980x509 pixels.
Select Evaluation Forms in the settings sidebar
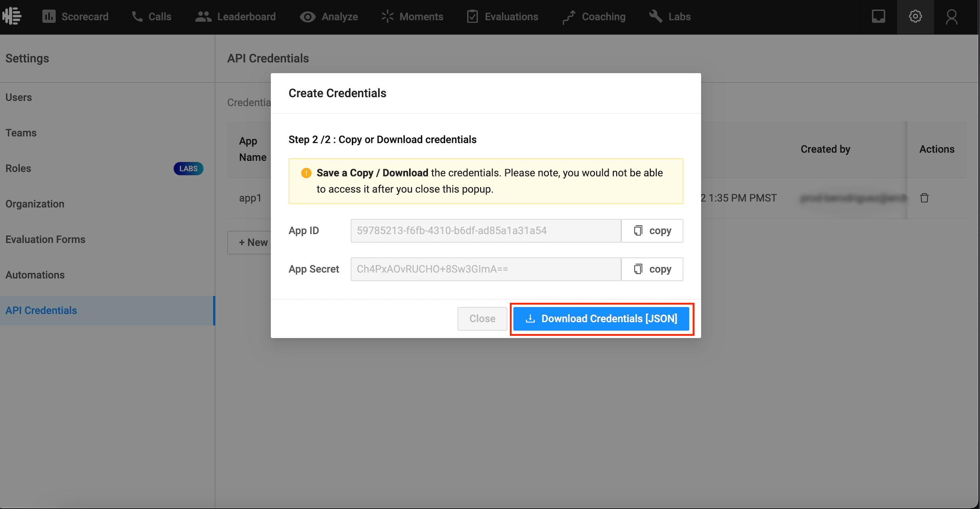pyautogui.click(x=45, y=239)
